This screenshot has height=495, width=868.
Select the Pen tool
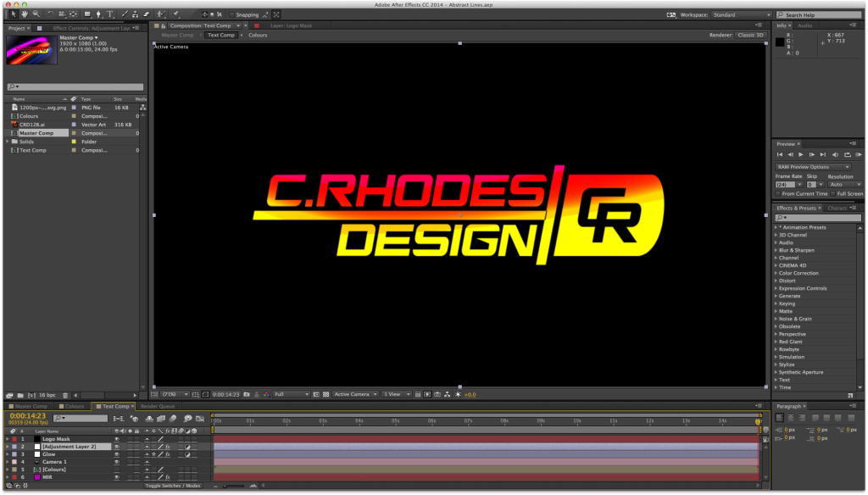pos(99,14)
